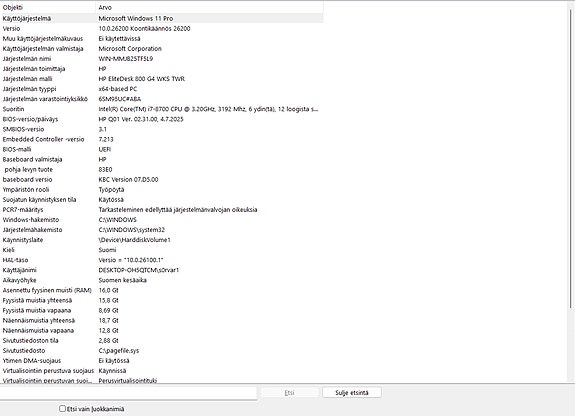Screen dimensions: 575x416
Task: Select the 'Käyttäjänimi' row
Action: [x=19, y=270]
